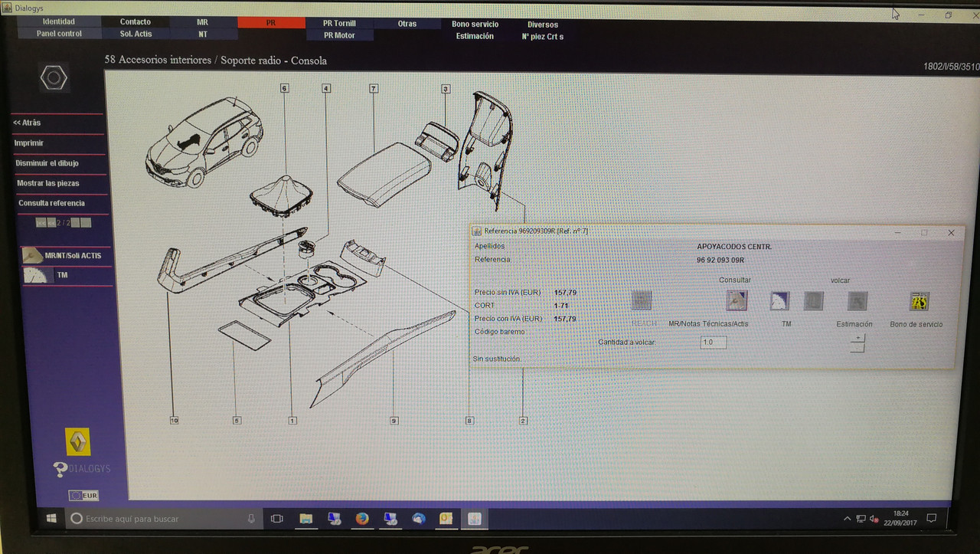Viewport: 980px width, 554px height.
Task: Click part number 7 label on diagram
Action: 374,89
